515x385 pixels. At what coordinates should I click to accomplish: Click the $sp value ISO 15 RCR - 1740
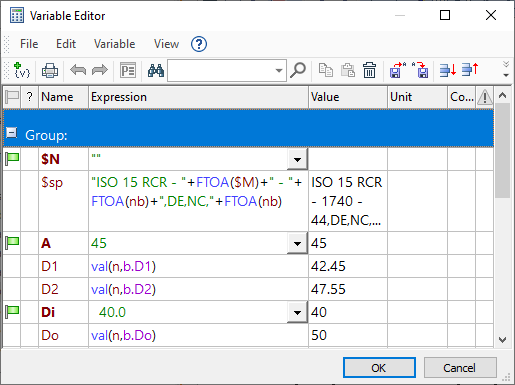(x=347, y=201)
